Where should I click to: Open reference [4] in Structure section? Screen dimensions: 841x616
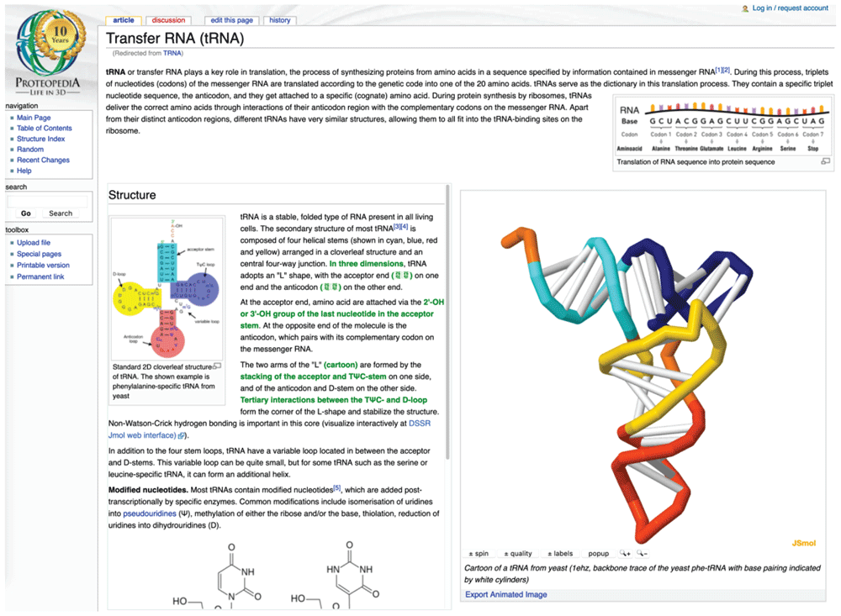(x=405, y=227)
